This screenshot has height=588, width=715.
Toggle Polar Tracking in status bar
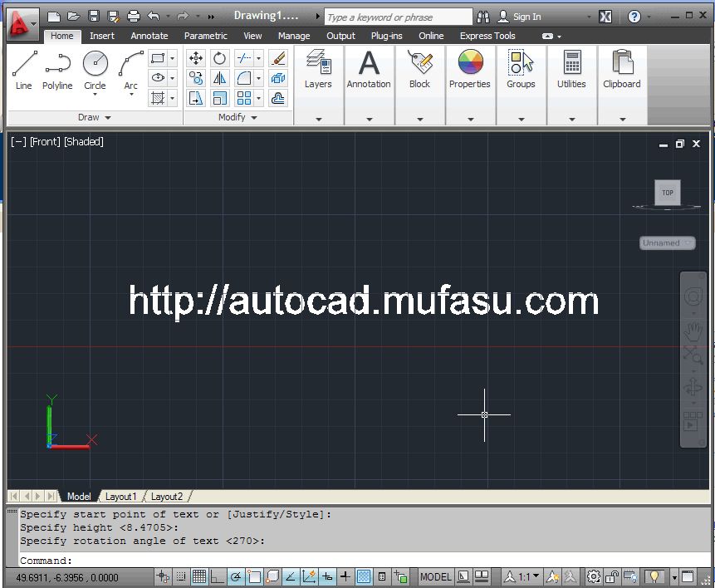236,576
